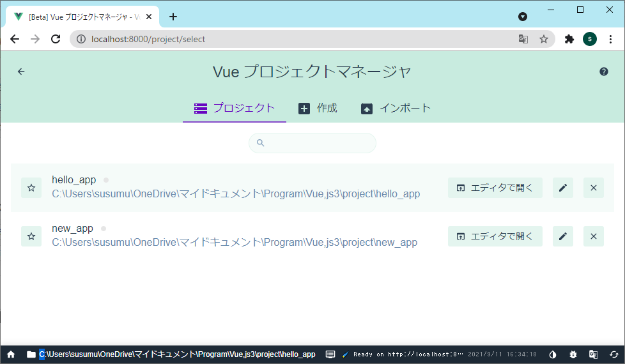Go back with the Vue manager arrow
The height and width of the screenshot is (364, 625).
coord(21,72)
